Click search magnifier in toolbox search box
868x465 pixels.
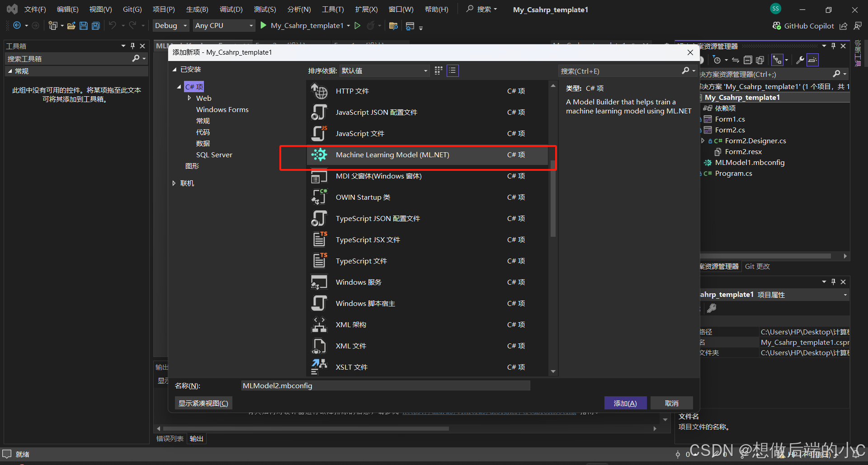tap(136, 58)
